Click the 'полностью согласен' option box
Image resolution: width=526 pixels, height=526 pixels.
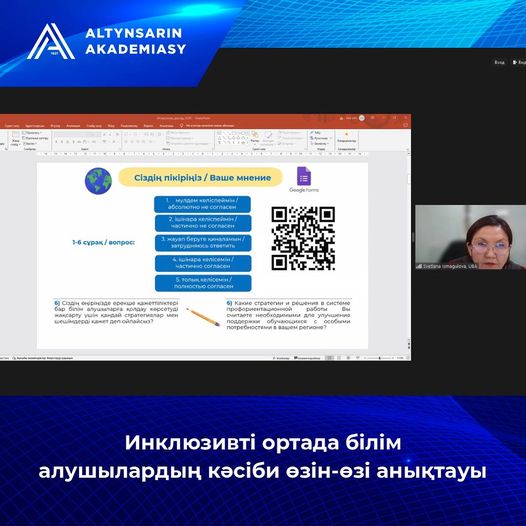[x=203, y=283]
